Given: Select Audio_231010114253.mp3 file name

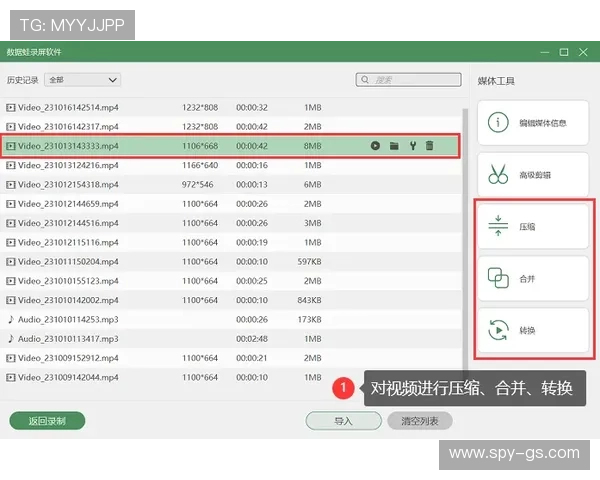Looking at the screenshot, I should click(x=68, y=319).
